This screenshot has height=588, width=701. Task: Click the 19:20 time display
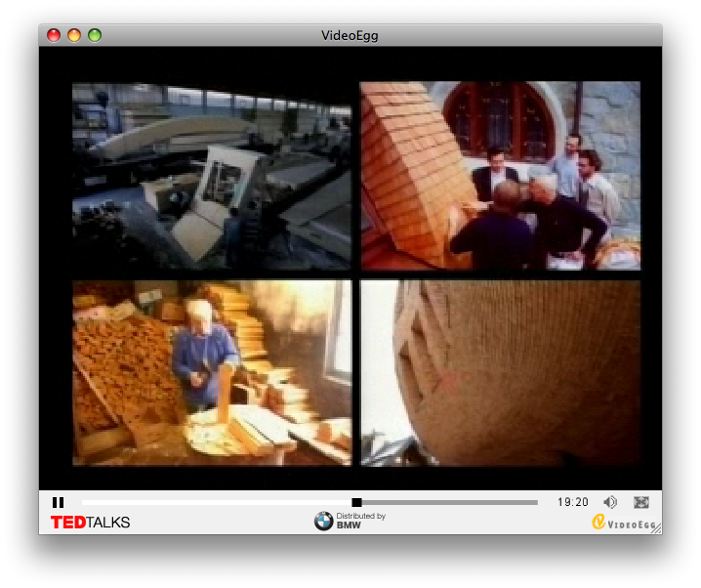click(x=573, y=502)
